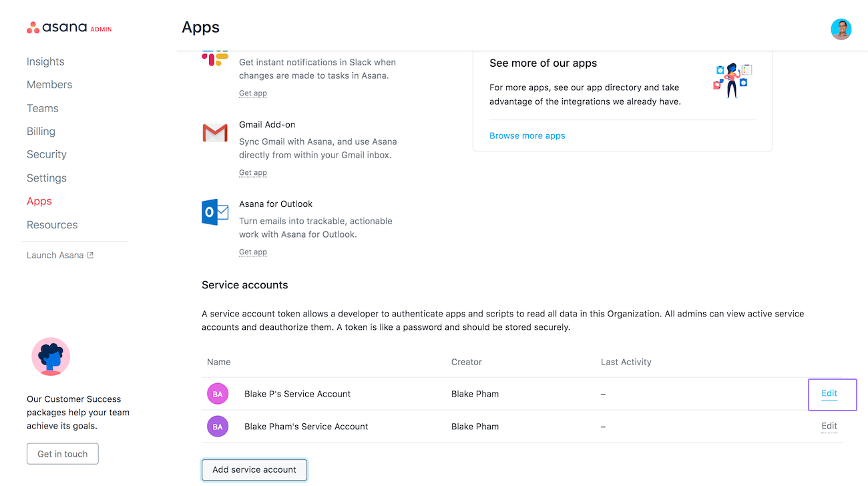Click Browse more apps link
The image size is (868, 486).
click(527, 136)
